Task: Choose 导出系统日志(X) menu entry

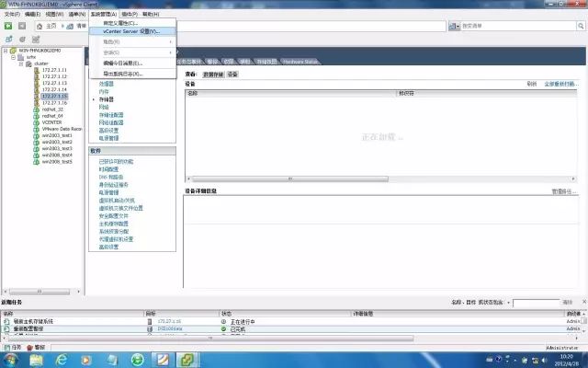Action: point(132,74)
